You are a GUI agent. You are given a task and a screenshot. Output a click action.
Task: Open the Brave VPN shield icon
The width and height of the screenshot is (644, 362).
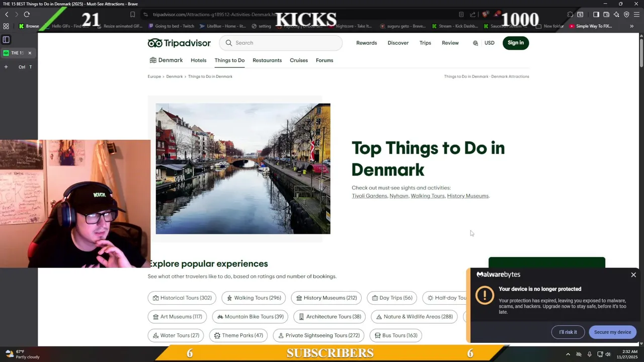tap(626, 15)
